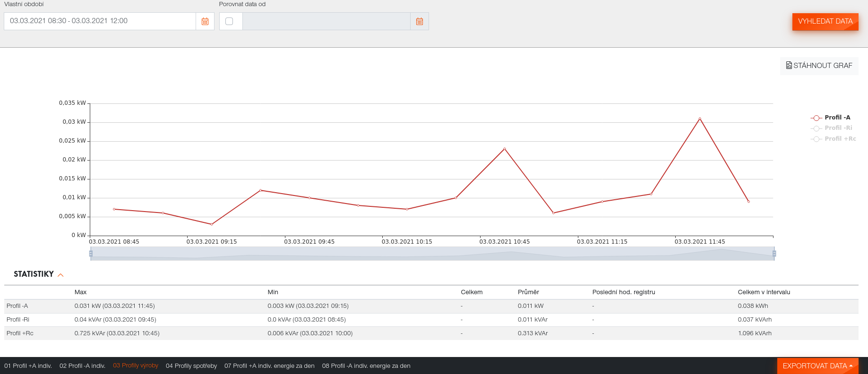868x374 pixels.
Task: Click the Vyhledat data button
Action: click(825, 21)
